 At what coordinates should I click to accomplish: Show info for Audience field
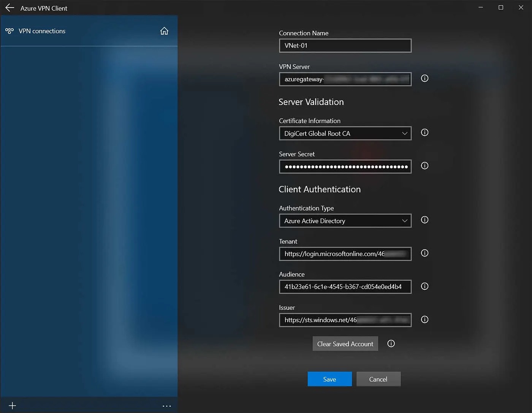pyautogui.click(x=424, y=286)
